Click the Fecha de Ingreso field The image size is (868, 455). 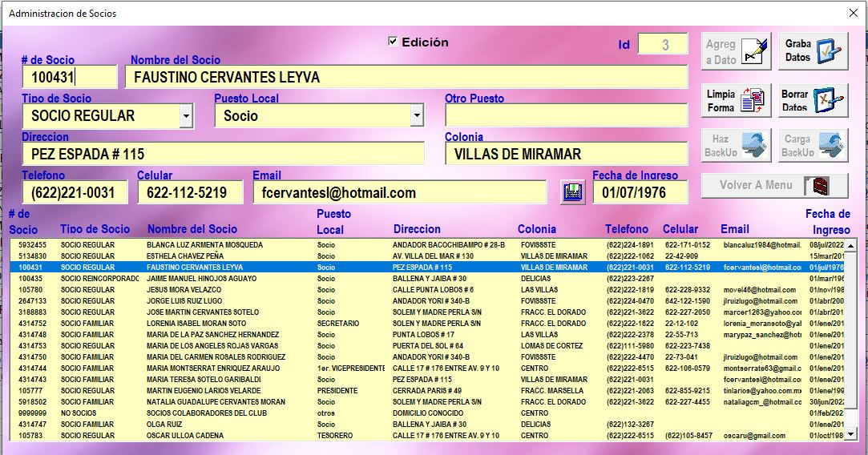click(640, 192)
